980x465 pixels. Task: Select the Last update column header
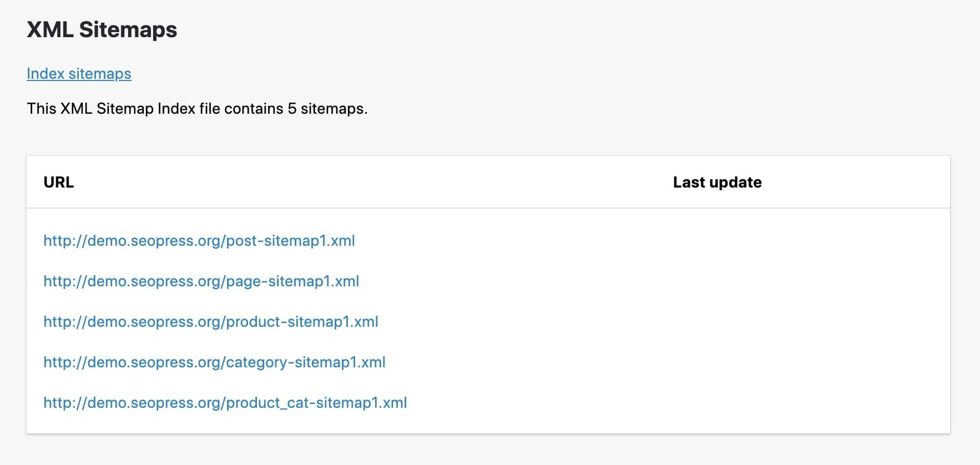click(717, 182)
